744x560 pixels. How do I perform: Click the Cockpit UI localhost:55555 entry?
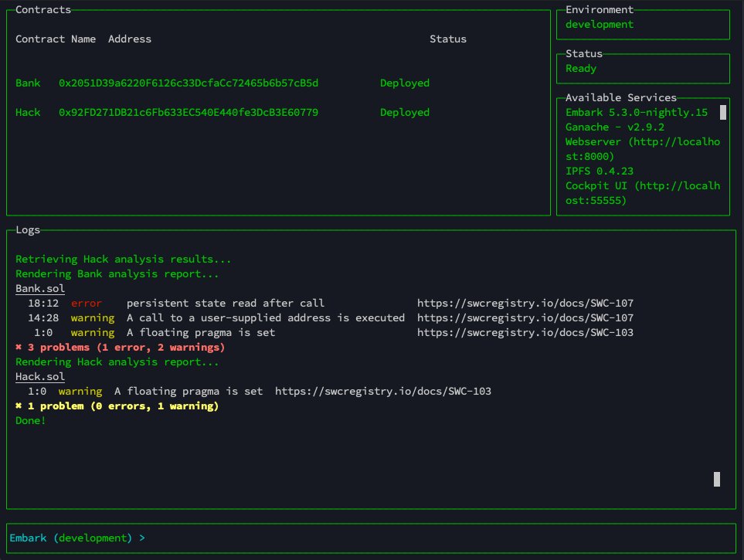pyautogui.click(x=643, y=193)
